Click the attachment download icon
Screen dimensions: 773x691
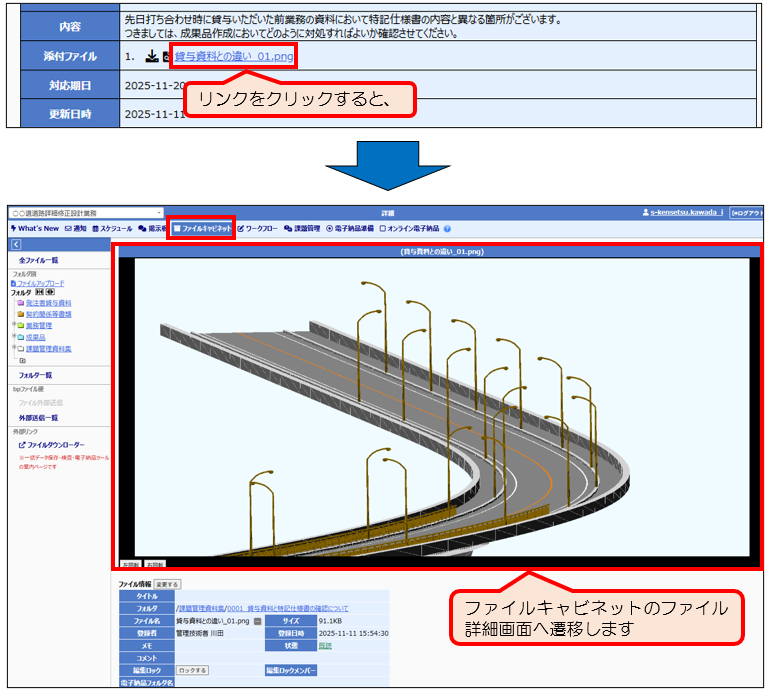point(151,57)
